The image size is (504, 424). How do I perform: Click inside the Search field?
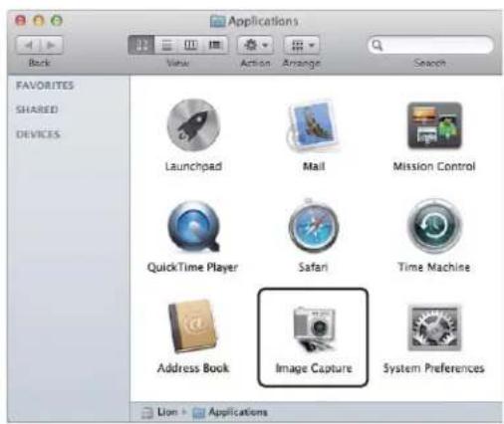(430, 45)
